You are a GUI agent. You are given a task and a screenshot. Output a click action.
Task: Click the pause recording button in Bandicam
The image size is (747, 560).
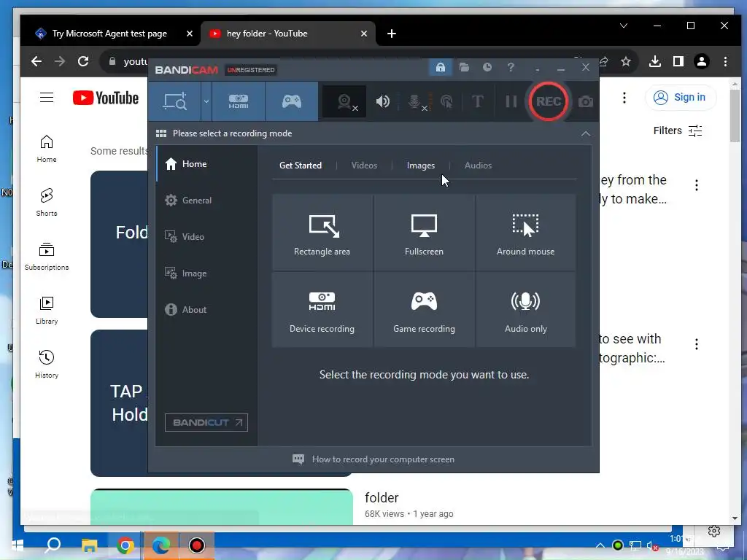point(511,101)
